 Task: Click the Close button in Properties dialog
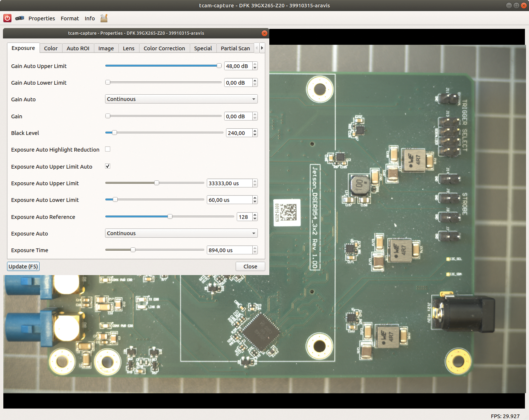(x=250, y=267)
